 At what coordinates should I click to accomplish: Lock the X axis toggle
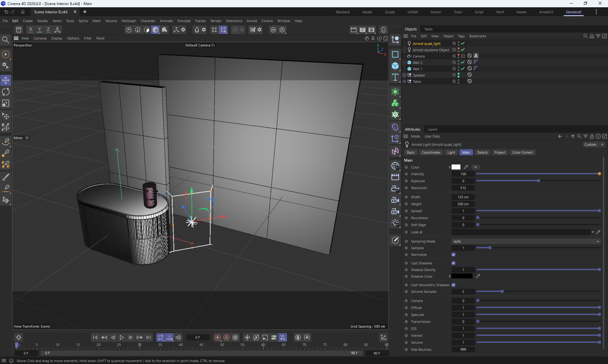pyautogui.click(x=30, y=30)
